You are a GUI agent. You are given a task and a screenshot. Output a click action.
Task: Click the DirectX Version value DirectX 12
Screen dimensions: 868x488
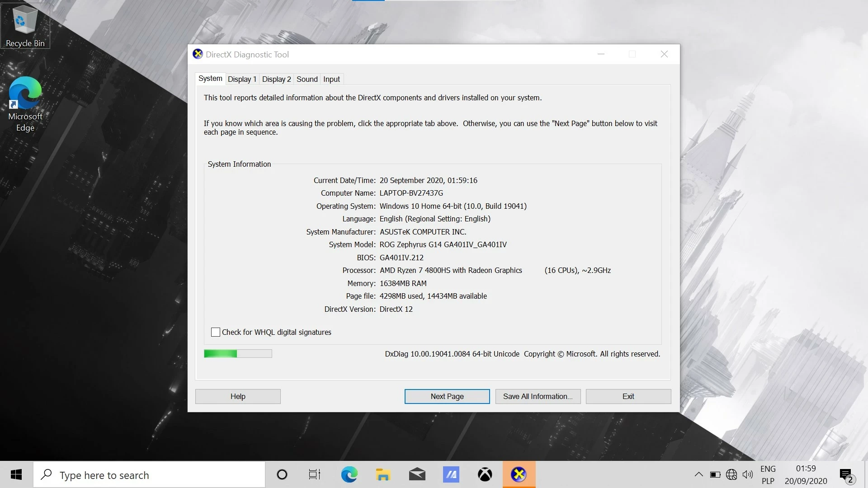(396, 309)
